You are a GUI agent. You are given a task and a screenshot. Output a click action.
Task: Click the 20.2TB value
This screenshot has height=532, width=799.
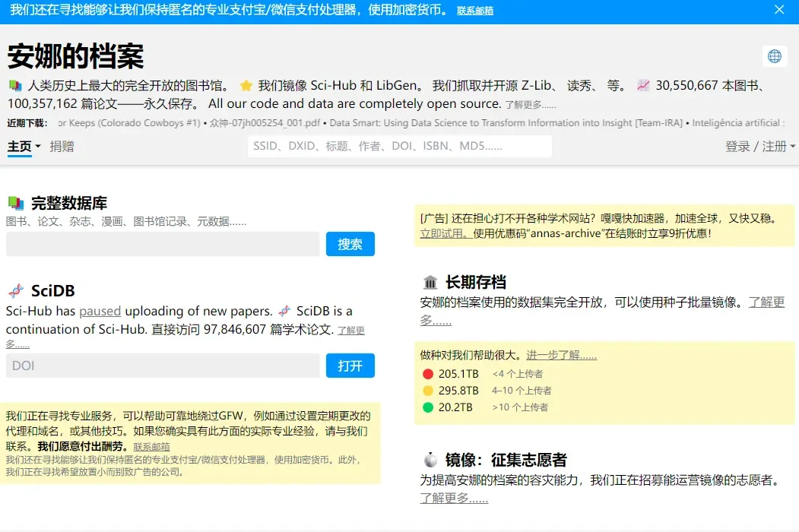point(455,407)
